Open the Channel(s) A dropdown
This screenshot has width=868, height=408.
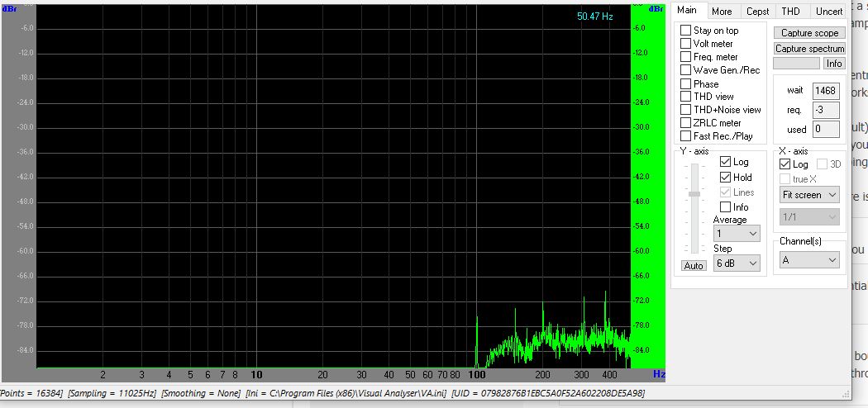809,260
